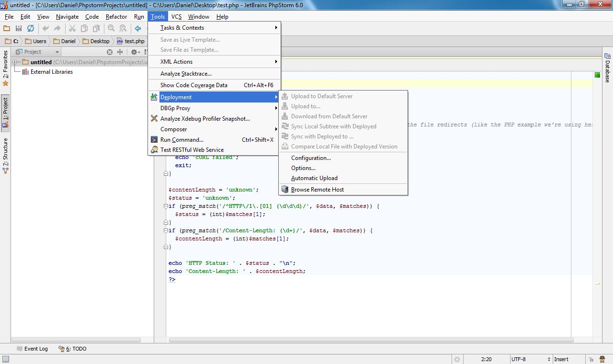Open the 6: TODO tool window
The height and width of the screenshot is (364, 613).
click(72, 349)
